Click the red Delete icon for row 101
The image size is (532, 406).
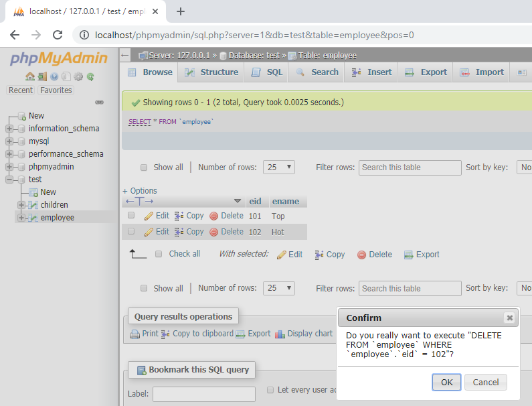(214, 216)
